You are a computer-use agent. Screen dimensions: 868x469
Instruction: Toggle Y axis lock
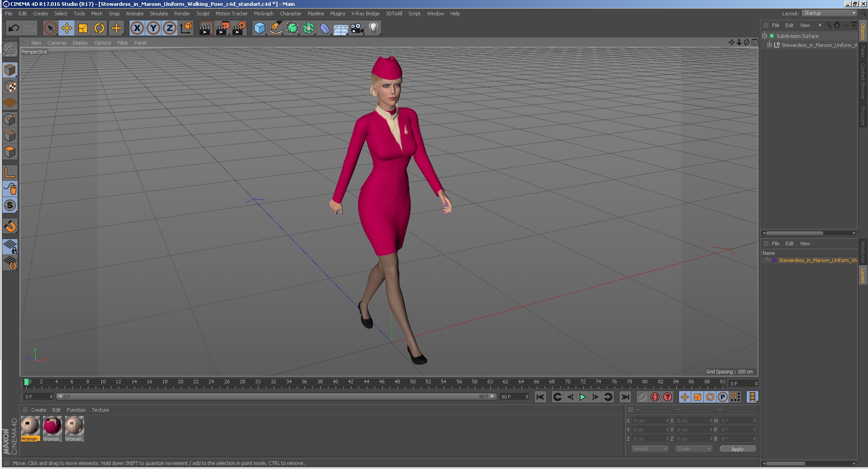point(153,28)
